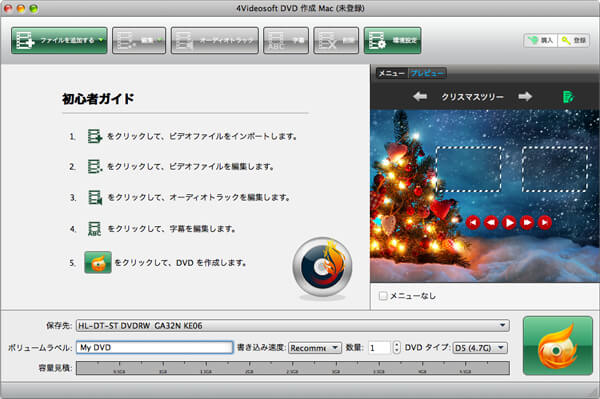
Task: Select the right dashed thumbnail frame
Action: tap(555, 169)
